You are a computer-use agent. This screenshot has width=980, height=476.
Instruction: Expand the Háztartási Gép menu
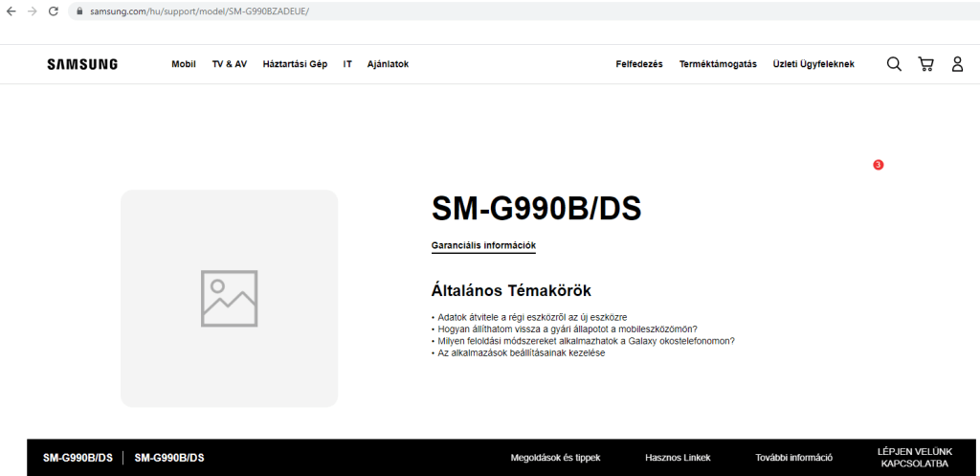pyautogui.click(x=295, y=64)
